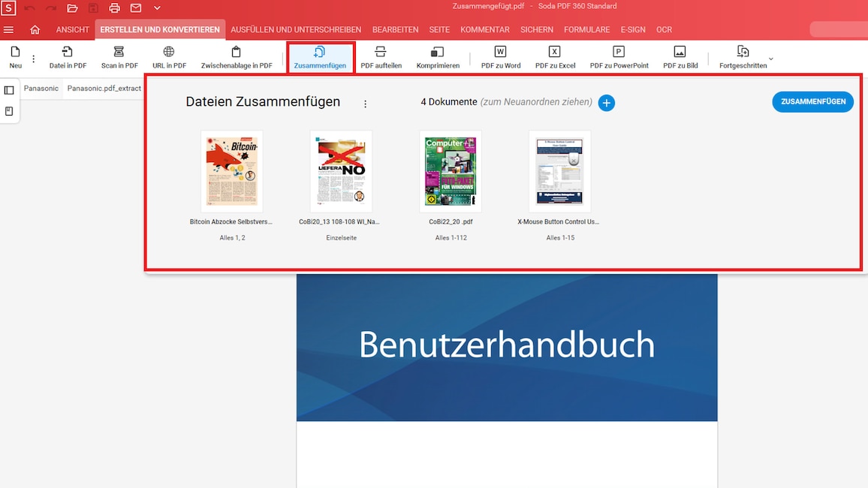
Task: Expand the quick access toolbar chevron
Action: pyautogui.click(x=157, y=8)
